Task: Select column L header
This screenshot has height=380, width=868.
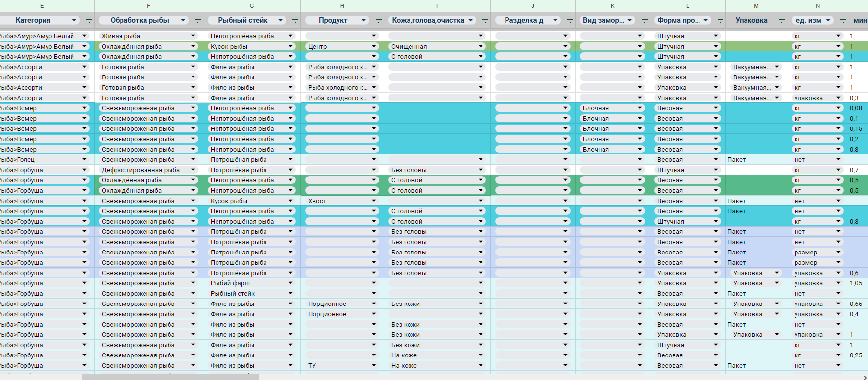Action: (x=688, y=6)
